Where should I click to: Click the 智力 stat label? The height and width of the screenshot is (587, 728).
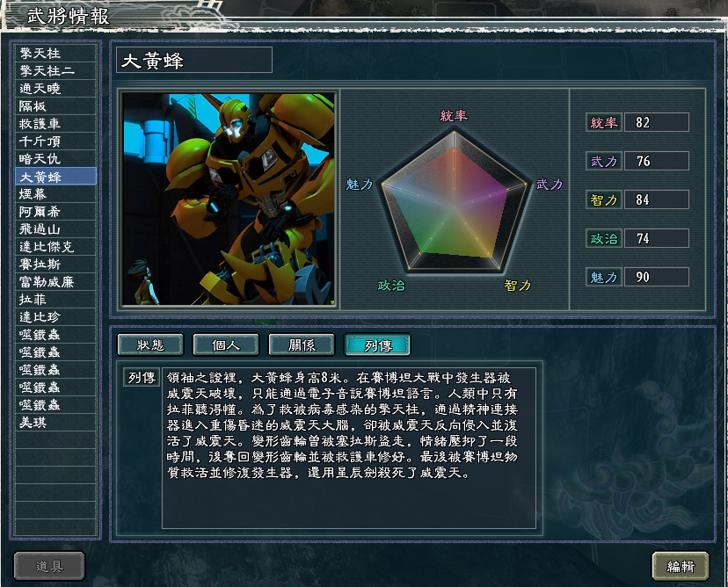pos(603,200)
